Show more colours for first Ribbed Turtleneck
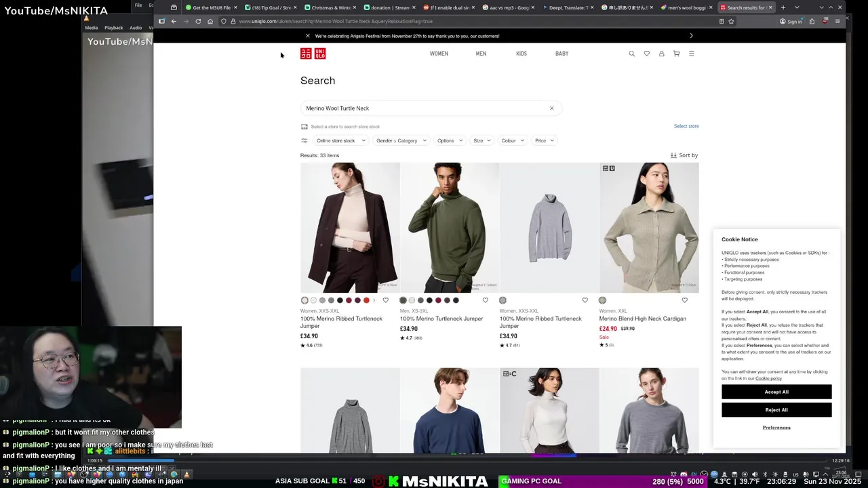 374,300
